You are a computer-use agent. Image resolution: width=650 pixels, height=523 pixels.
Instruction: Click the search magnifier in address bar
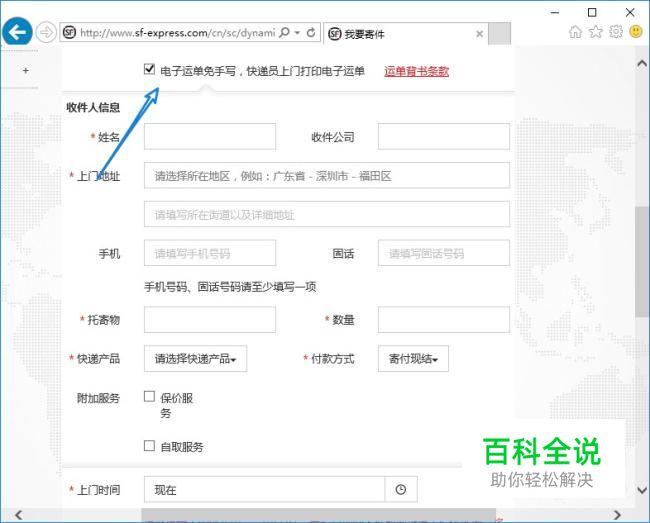(284, 32)
